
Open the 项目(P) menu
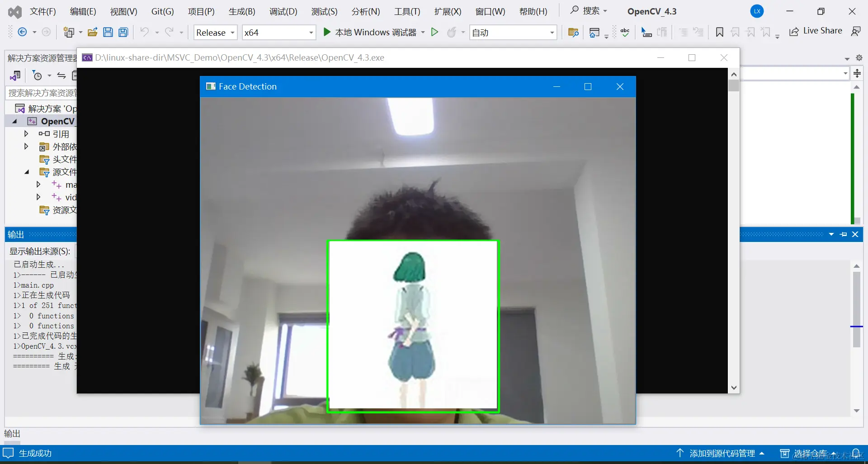(x=201, y=11)
